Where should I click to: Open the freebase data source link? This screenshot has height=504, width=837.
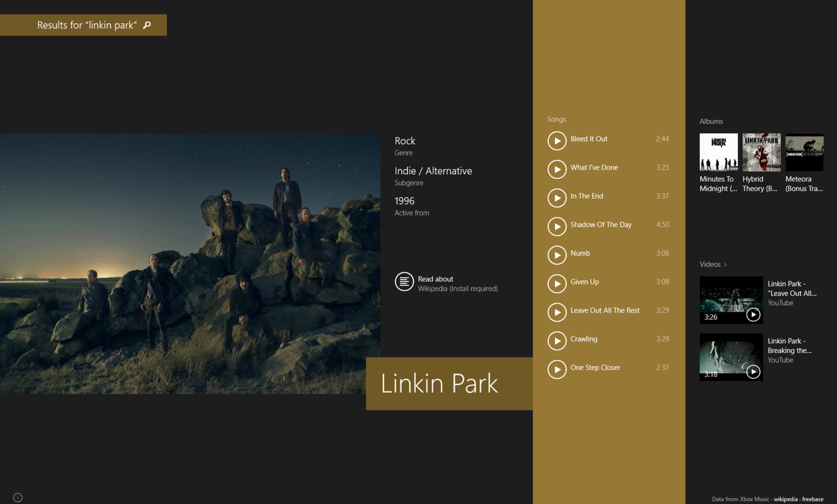tap(812, 499)
